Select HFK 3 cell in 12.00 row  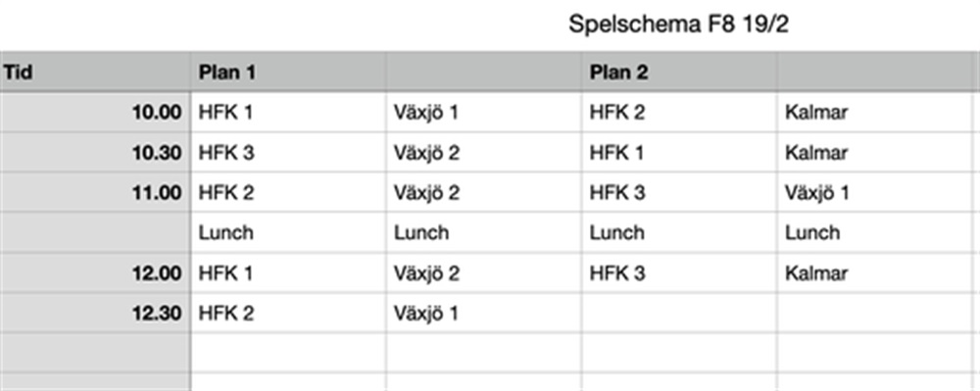point(679,273)
